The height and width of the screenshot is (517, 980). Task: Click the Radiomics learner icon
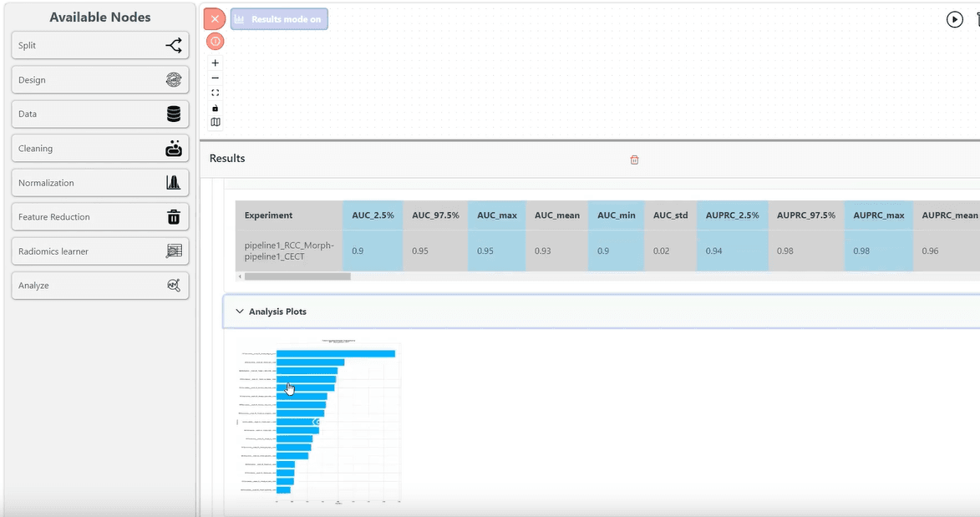pos(174,251)
